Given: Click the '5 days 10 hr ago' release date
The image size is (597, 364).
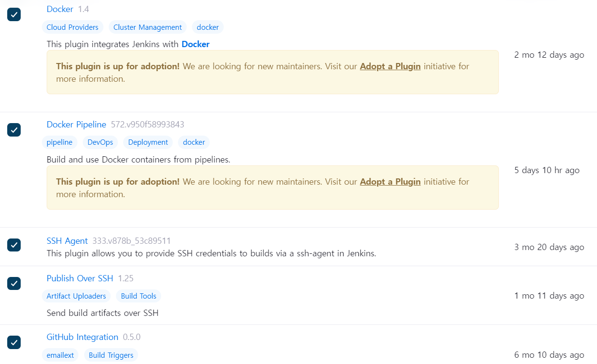Looking at the screenshot, I should coord(547,170).
